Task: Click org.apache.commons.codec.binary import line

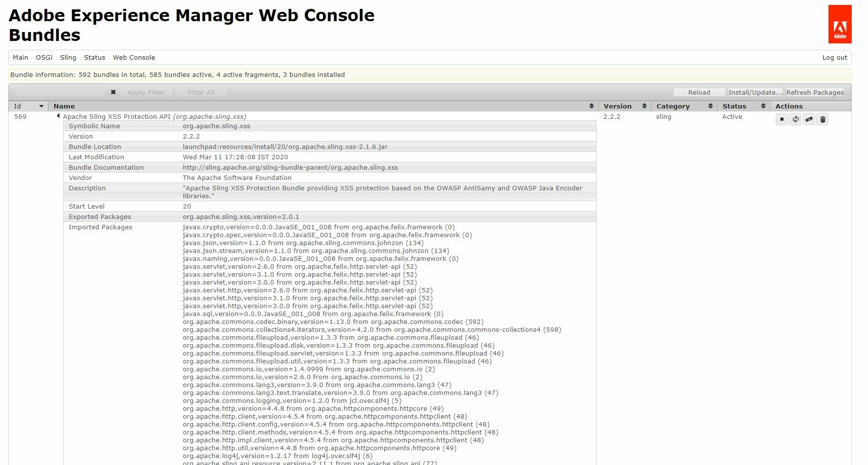Action: 333,322
